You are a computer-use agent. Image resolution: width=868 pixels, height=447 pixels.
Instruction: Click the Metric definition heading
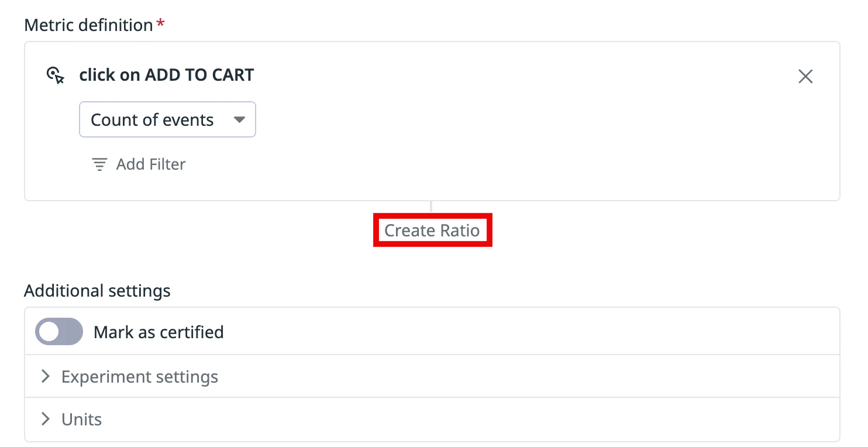tap(88, 25)
